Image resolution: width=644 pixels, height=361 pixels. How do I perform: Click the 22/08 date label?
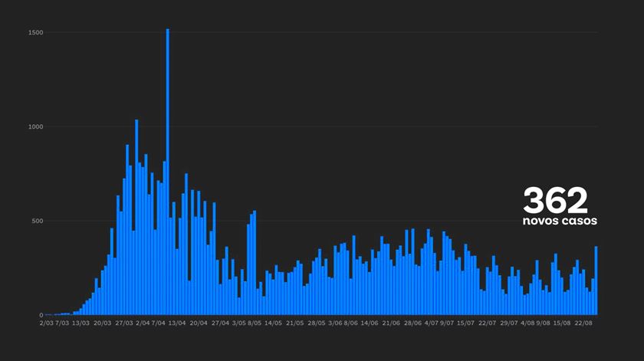pos(583,323)
